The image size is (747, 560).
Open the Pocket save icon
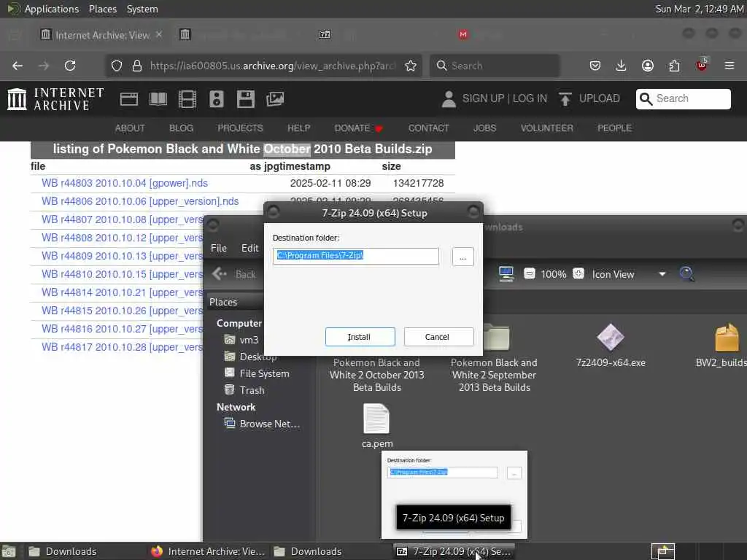click(595, 66)
